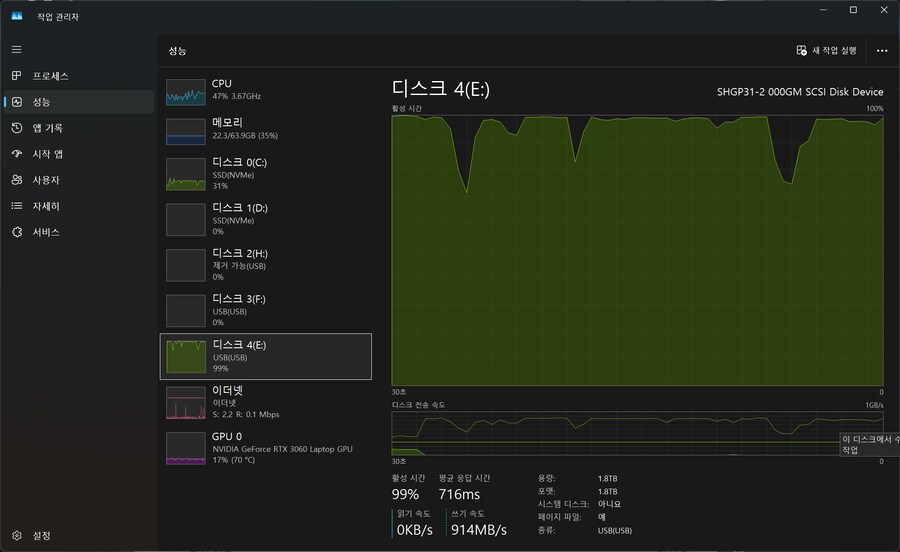Click the CPU 47% 3.67GHz text

coord(236,96)
